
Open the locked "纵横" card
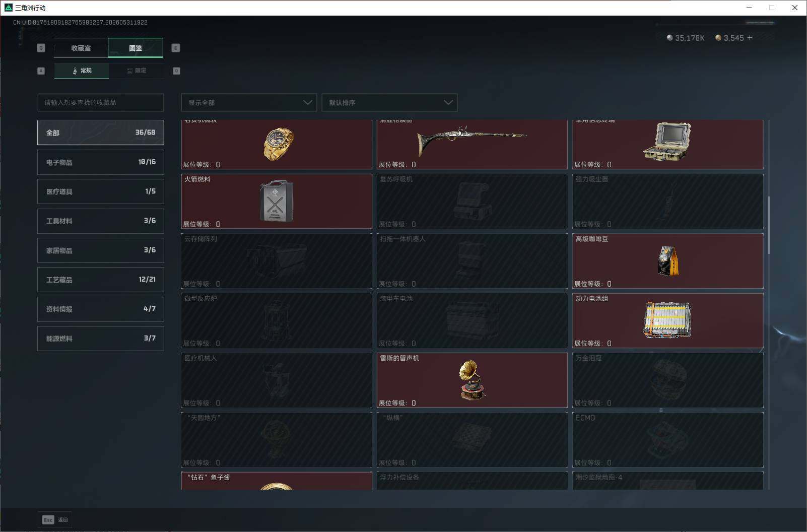(472, 440)
